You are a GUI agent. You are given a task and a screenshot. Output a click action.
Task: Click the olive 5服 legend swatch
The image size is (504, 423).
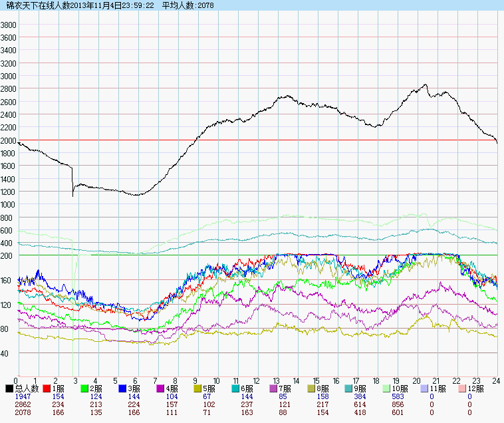[x=199, y=388]
